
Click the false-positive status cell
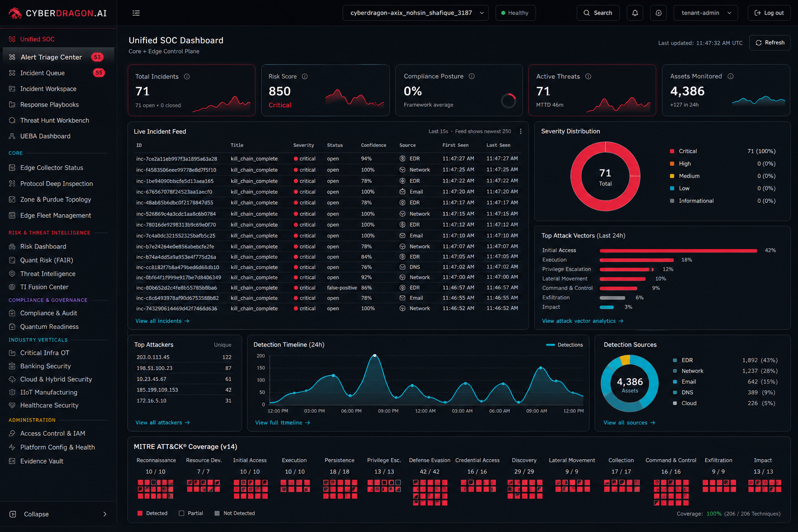click(342, 288)
